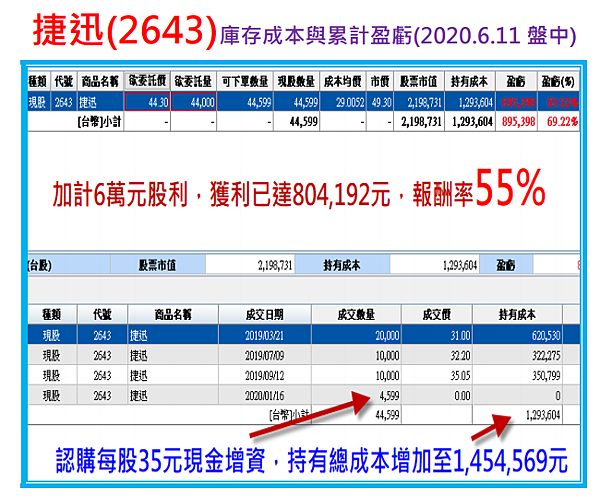Select the transaction dated 2019/03/21
Viewport: 600px width, 500px height.
pos(303,335)
